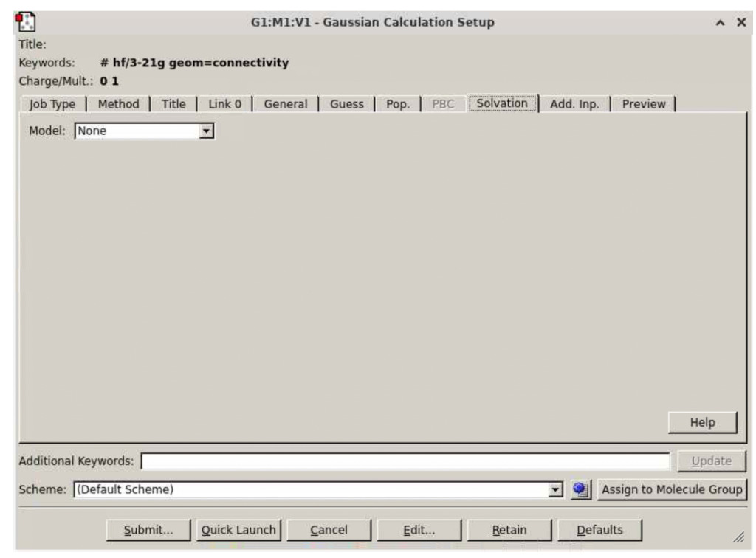
Task: Go to the Guess tab
Action: tap(346, 104)
